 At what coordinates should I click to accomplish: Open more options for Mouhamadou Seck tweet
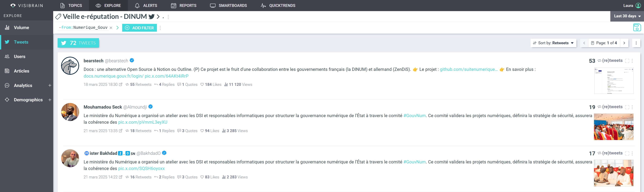point(632,107)
